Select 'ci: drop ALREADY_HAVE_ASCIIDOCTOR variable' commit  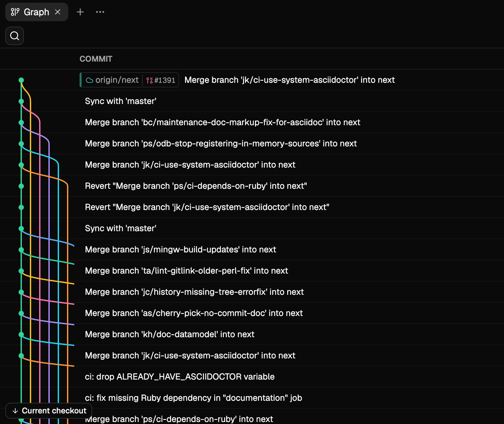click(x=252, y=377)
